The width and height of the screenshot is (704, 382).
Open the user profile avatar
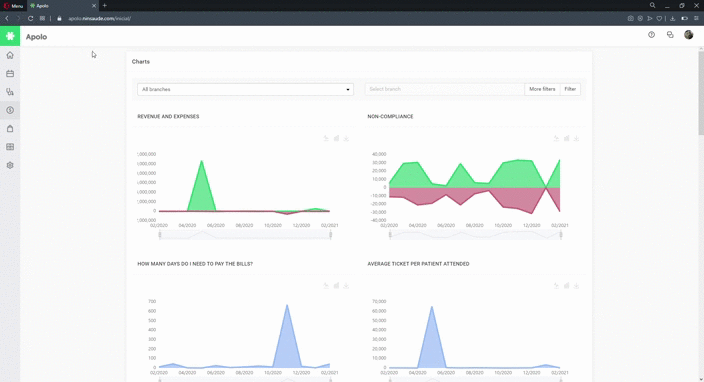[688, 35]
